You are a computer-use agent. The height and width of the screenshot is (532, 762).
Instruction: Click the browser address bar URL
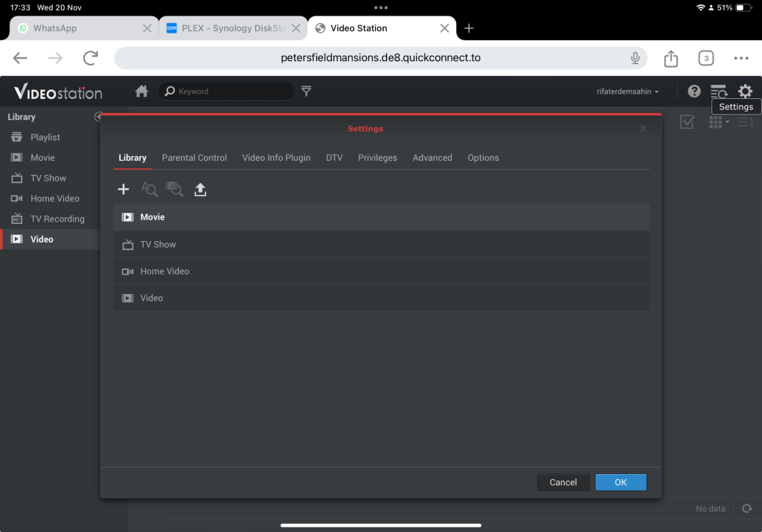pos(380,58)
